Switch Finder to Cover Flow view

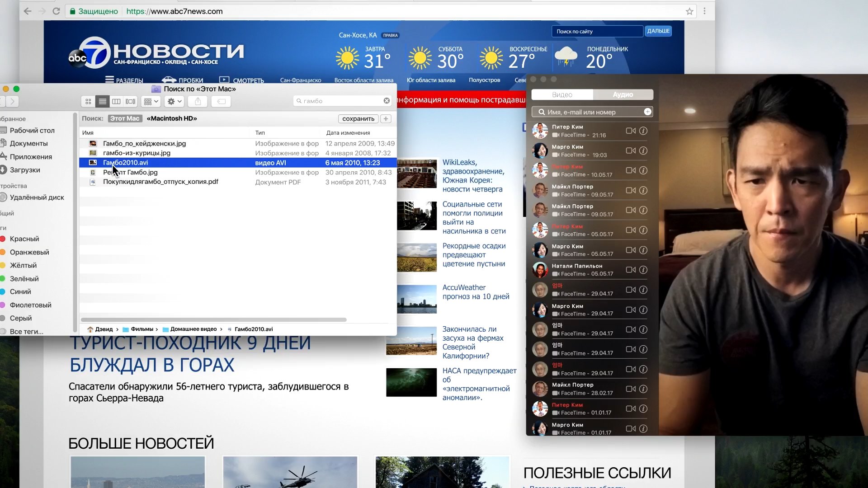coord(131,102)
